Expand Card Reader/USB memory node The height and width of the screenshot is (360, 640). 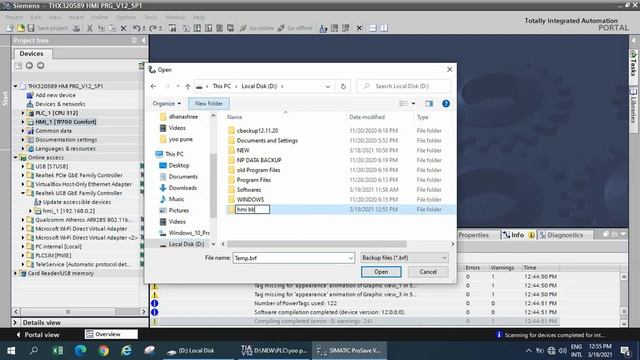[x=16, y=273]
